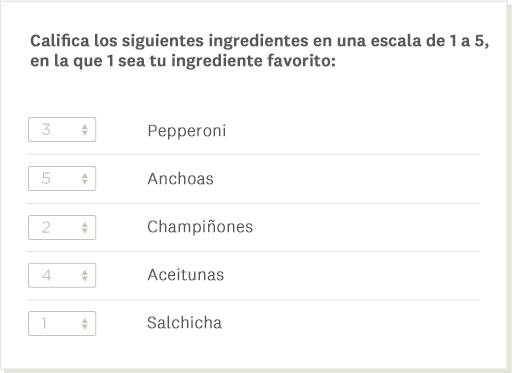Screen dimensions: 512x373
Task: Click the heading text 'ingrediente favorito'
Action: pyautogui.click(x=253, y=61)
